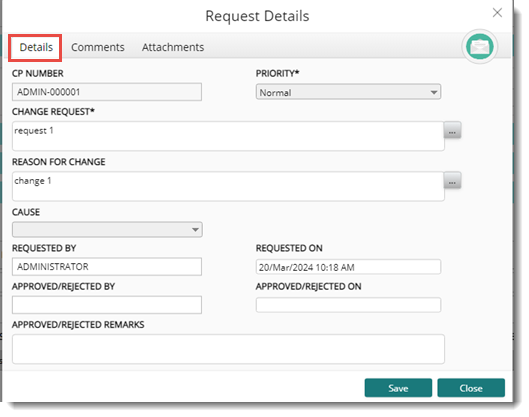Click the REASON FOR CHANGE label
Viewport: 529px width, 417px height.
click(59, 162)
